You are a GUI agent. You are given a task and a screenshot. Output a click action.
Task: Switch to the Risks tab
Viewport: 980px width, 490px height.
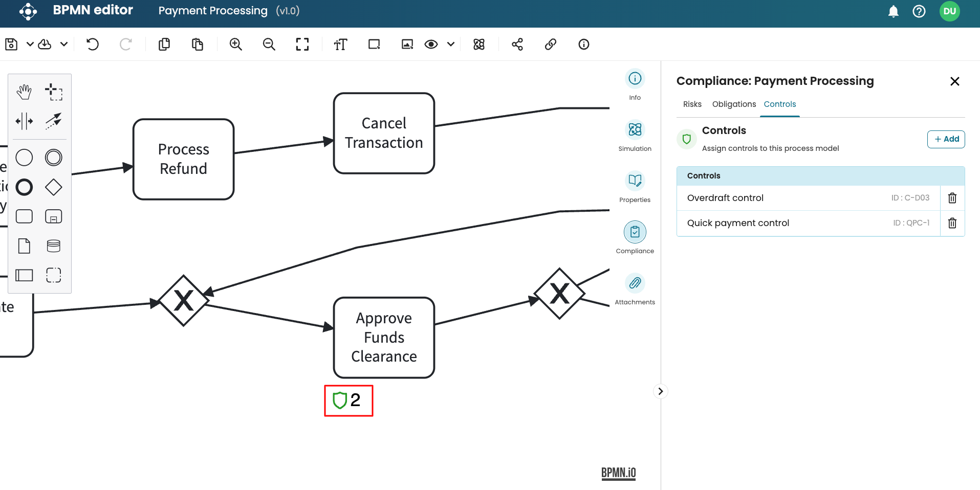692,104
